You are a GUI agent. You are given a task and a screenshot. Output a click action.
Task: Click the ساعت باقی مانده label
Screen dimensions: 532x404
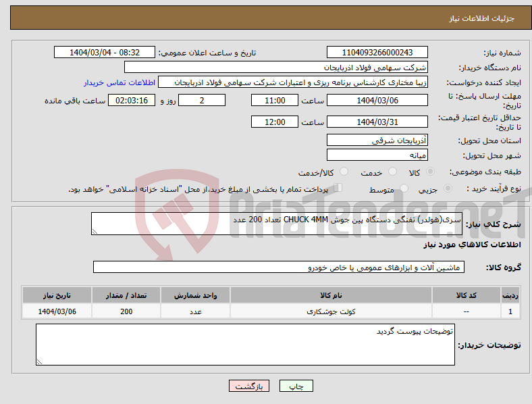[x=75, y=101]
